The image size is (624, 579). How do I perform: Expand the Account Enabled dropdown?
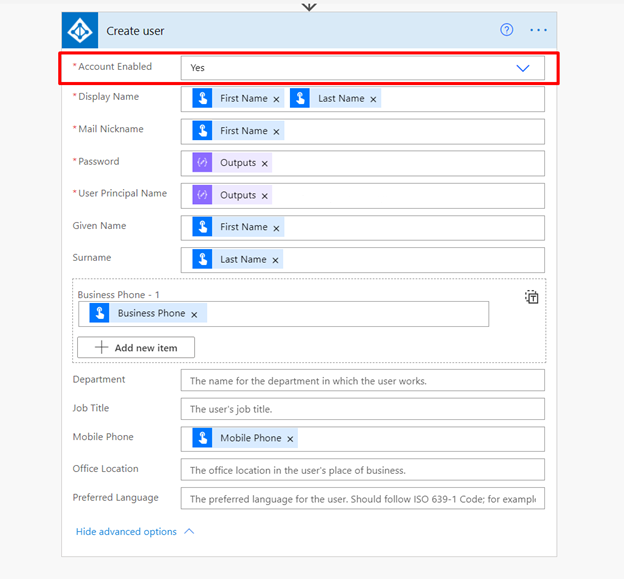(522, 68)
